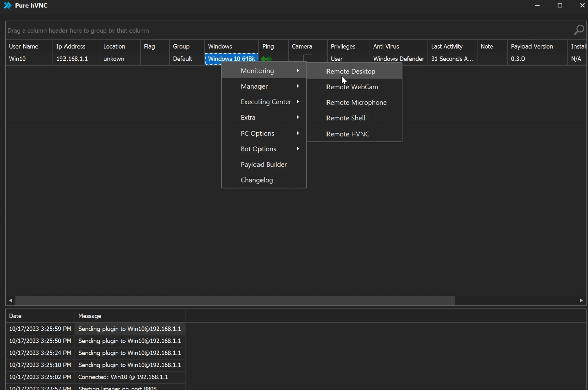The image size is (588, 390).
Task: Sort by Privileges column header
Action: [x=348, y=46]
